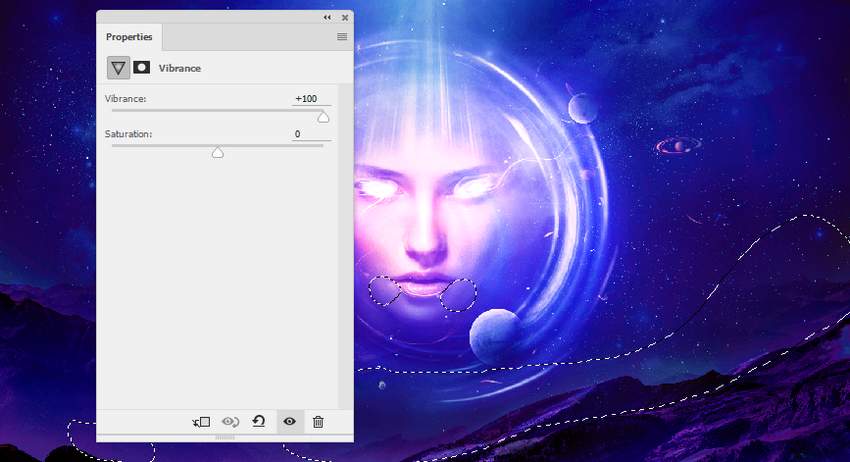Viewport: 850px width, 462px height.
Task: Click the large planet below the face
Action: (x=496, y=336)
